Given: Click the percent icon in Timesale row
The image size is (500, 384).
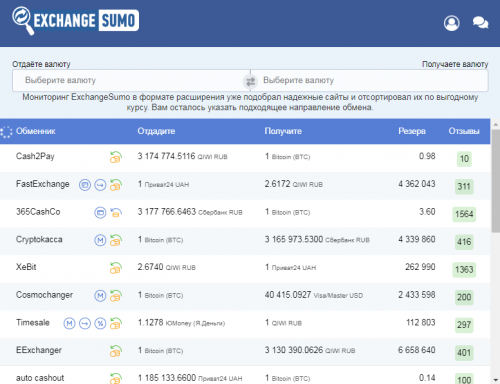Looking at the screenshot, I should coord(100,323).
